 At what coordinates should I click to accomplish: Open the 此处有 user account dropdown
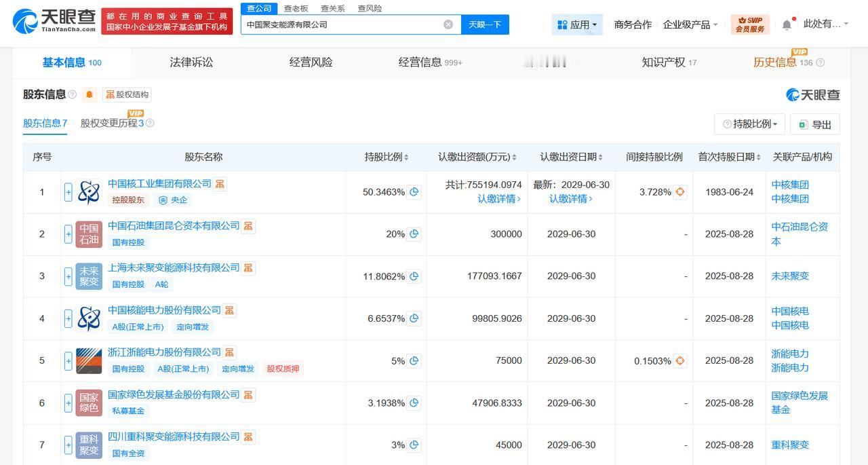(825, 24)
